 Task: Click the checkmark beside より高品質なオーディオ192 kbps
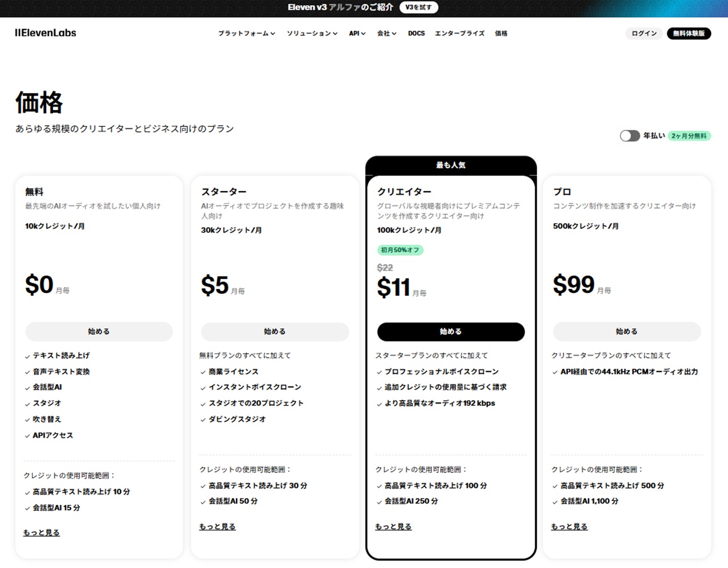click(379, 404)
